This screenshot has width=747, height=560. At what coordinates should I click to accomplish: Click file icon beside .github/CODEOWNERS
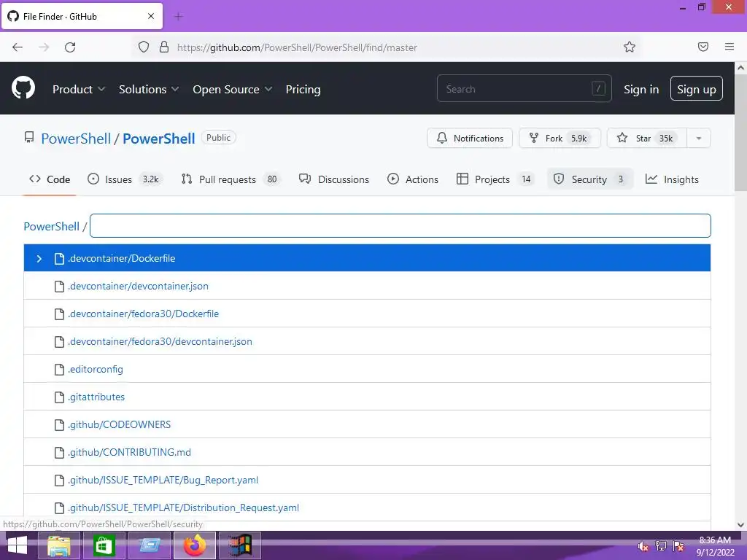point(59,425)
